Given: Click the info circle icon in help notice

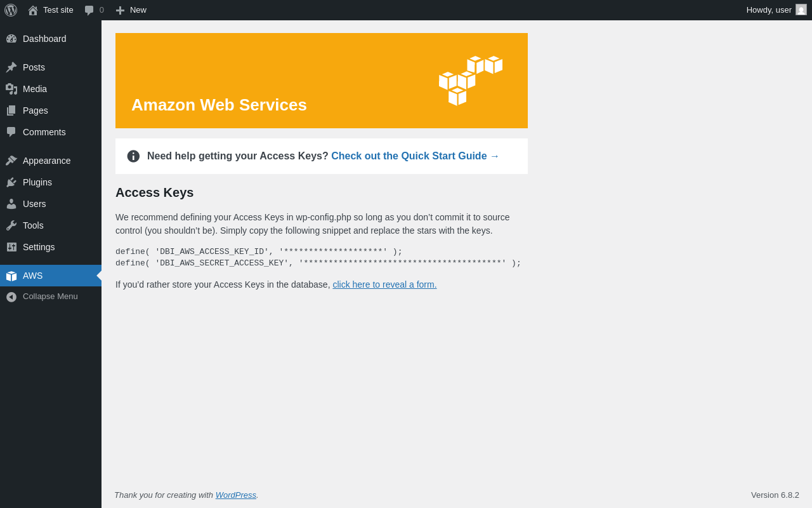Looking at the screenshot, I should 133,156.
